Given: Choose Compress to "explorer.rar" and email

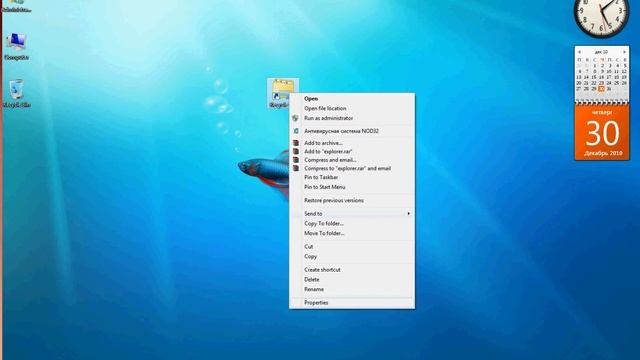Looking at the screenshot, I should coord(352,168).
